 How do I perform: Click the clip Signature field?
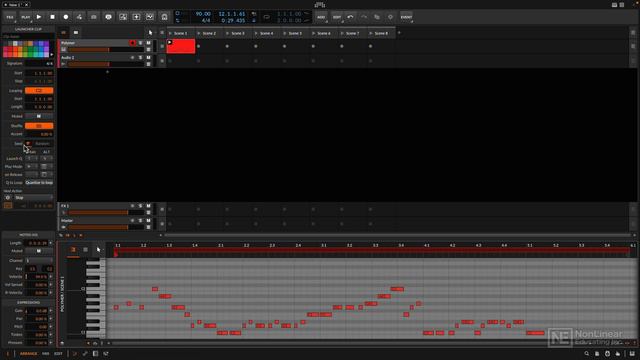tap(39, 64)
